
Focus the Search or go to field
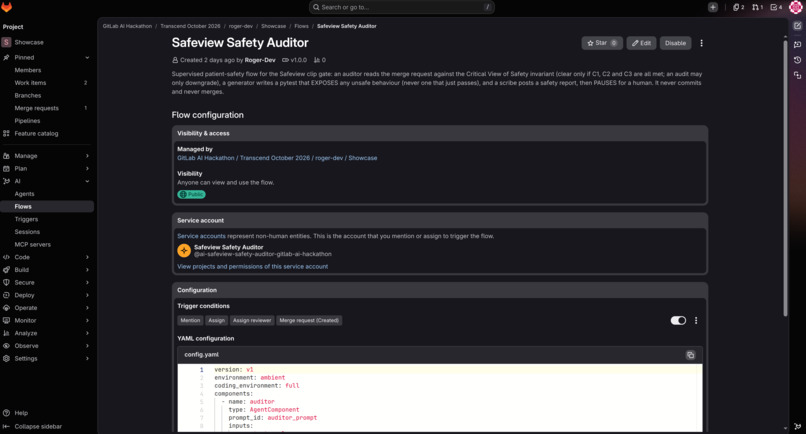(x=401, y=7)
